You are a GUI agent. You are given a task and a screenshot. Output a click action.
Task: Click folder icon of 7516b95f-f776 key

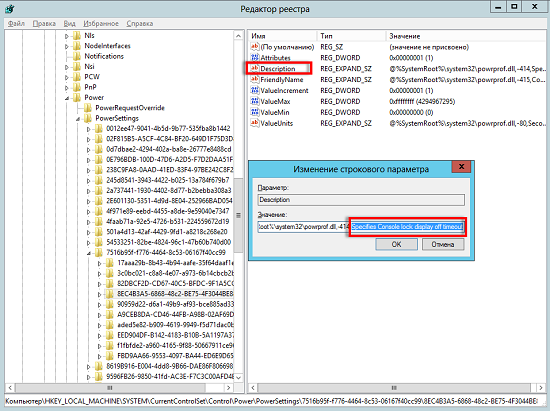tap(99, 252)
